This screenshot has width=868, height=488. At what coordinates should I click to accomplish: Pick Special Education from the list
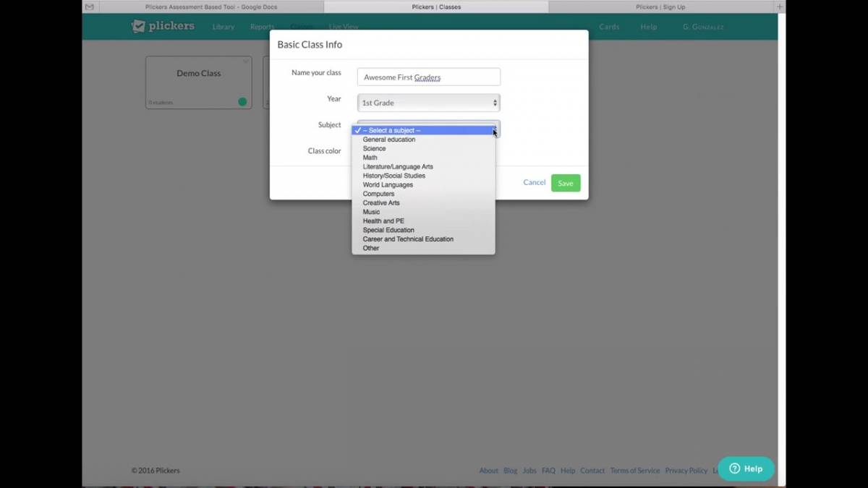[x=423, y=230]
